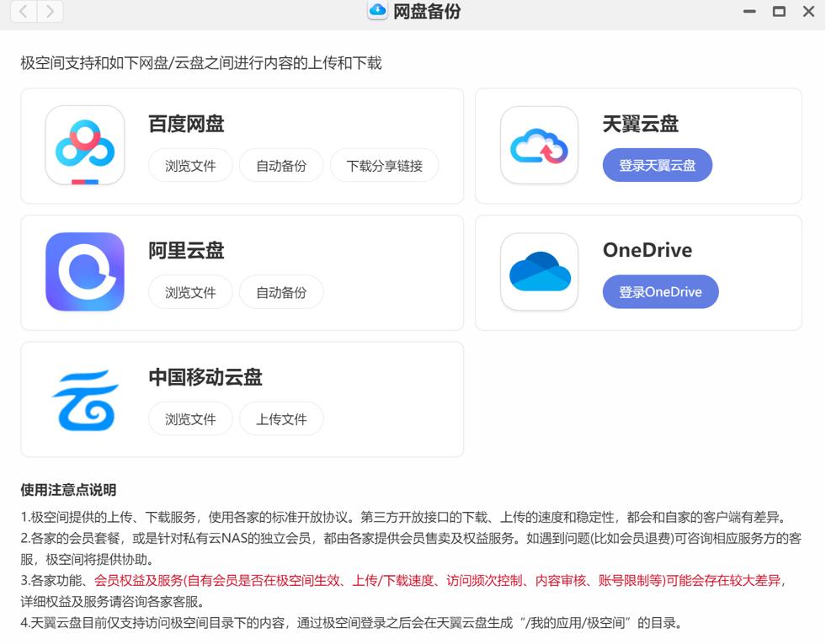Open 浏览文件 under 阿里云盘

coord(190,292)
